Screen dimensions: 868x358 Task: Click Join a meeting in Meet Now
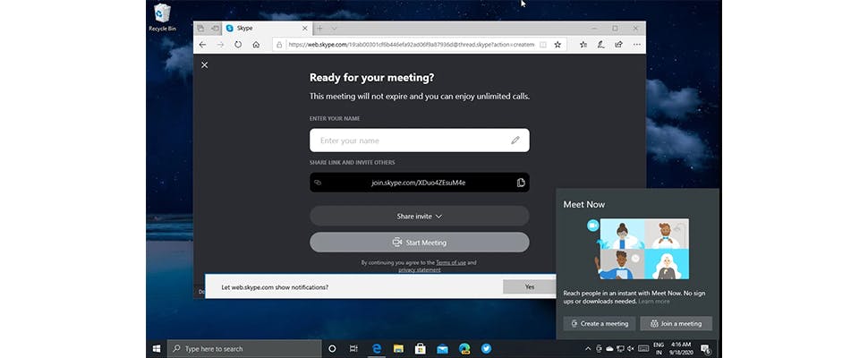point(676,324)
